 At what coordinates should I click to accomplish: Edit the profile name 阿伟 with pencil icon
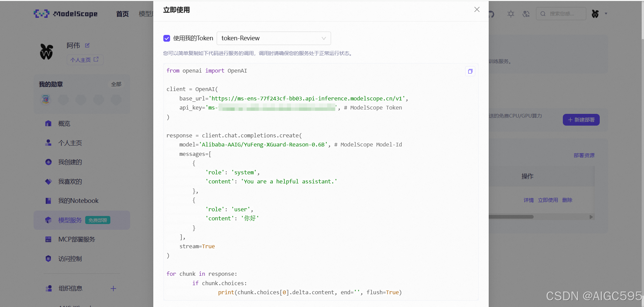(87, 45)
